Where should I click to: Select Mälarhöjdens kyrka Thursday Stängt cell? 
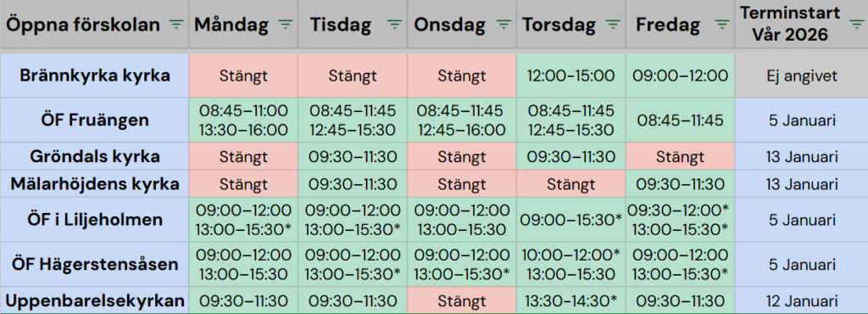coord(571,184)
